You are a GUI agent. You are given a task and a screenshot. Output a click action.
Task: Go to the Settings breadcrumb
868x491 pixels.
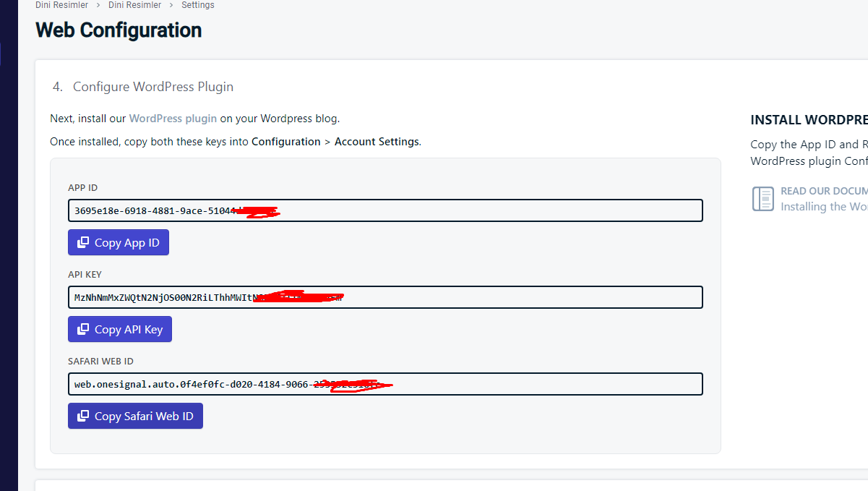coord(198,5)
